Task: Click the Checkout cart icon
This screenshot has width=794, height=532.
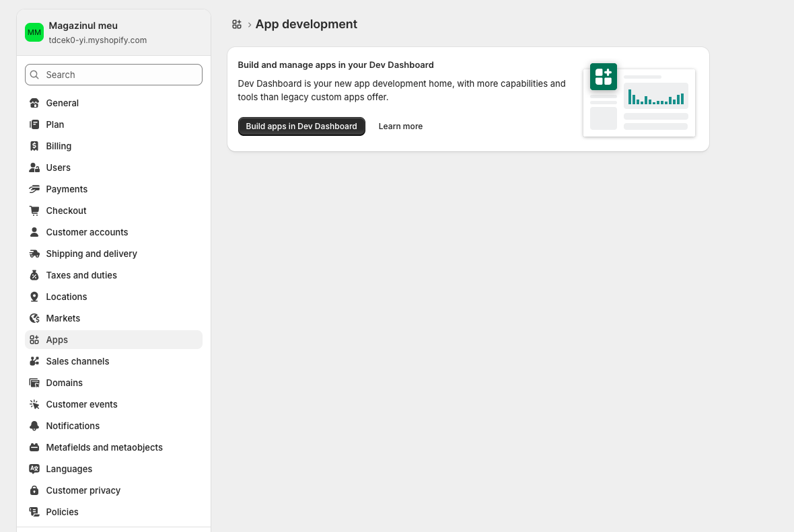Action: pos(34,211)
